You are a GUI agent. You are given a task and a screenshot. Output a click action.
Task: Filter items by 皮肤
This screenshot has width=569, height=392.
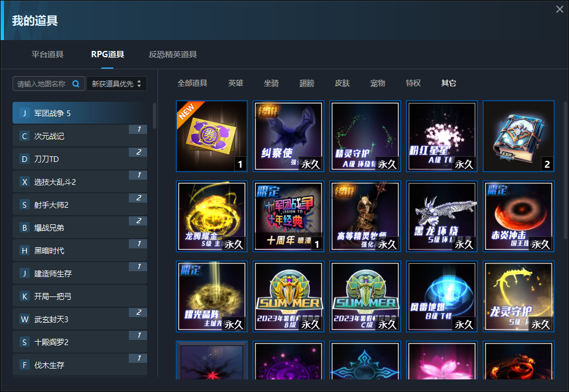point(342,83)
